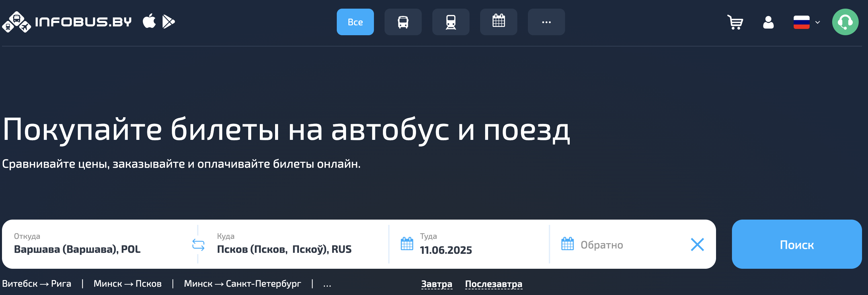Open the more options '...' tab
The image size is (868, 295).
coord(546,22)
